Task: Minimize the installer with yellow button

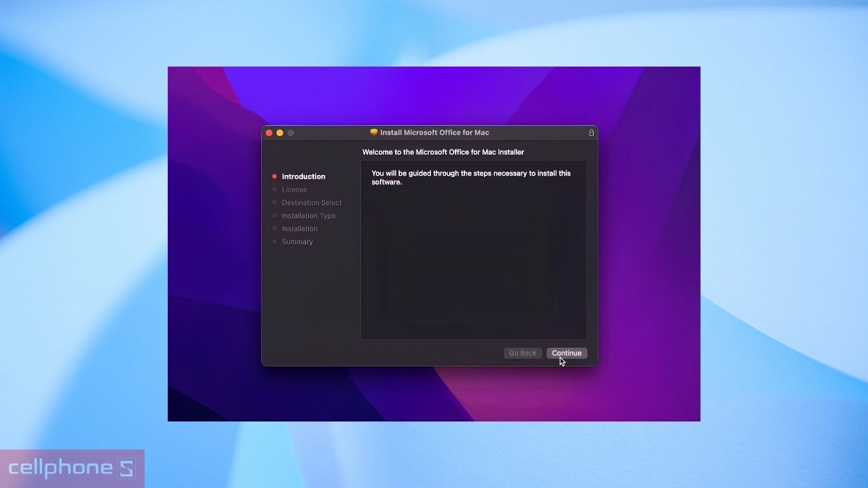Action: click(280, 133)
